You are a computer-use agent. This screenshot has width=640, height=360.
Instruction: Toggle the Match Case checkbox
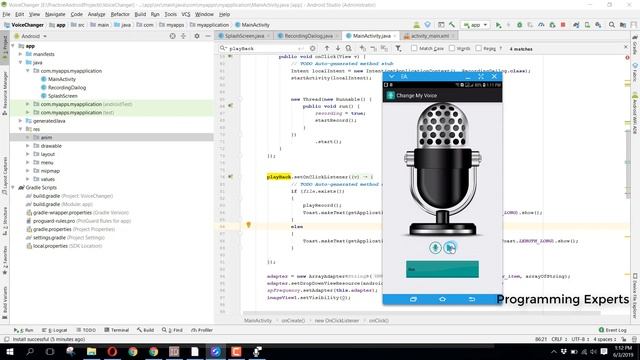pyautogui.click(x=414, y=48)
